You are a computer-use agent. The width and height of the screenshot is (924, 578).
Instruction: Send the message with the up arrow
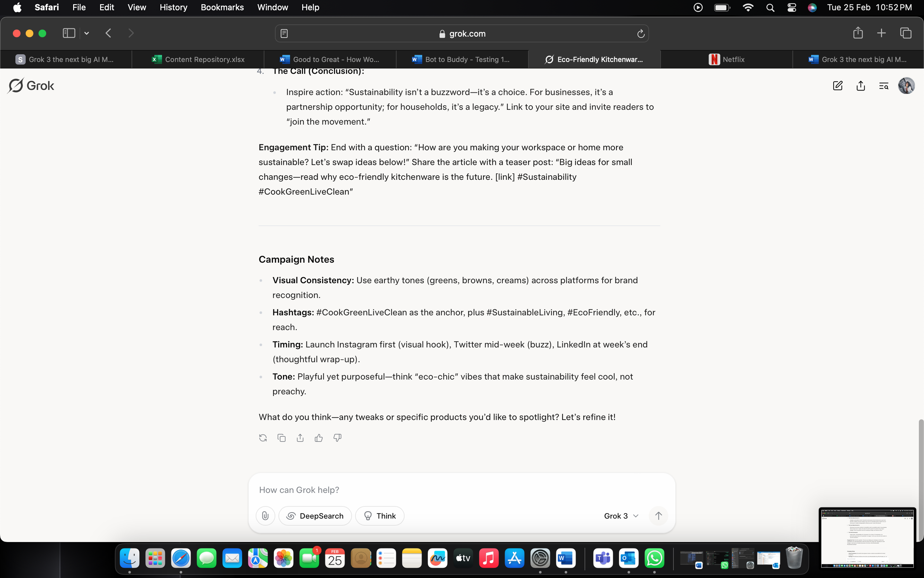pos(658,516)
